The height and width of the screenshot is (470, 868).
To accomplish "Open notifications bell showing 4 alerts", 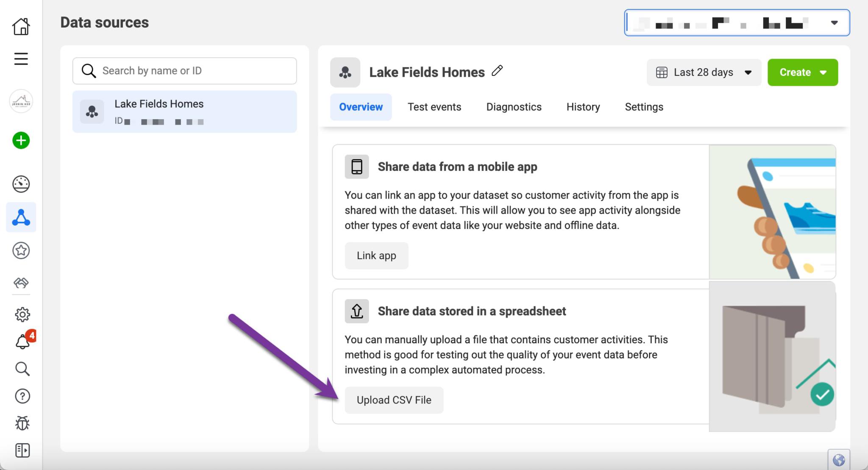I will click(x=22, y=342).
